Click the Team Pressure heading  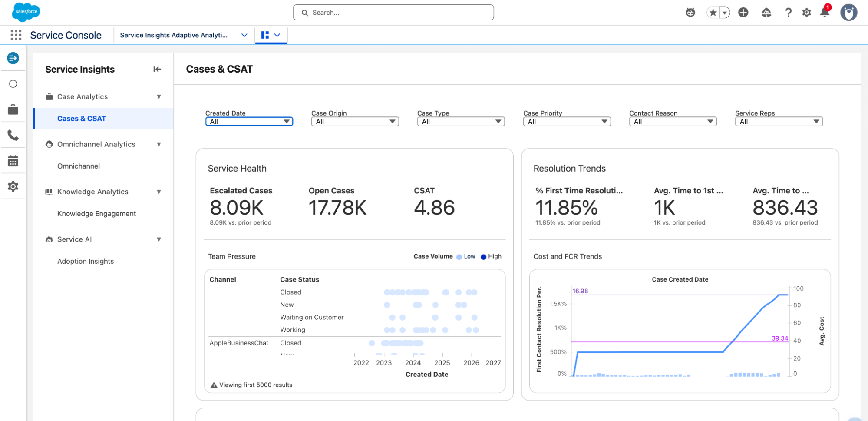232,257
